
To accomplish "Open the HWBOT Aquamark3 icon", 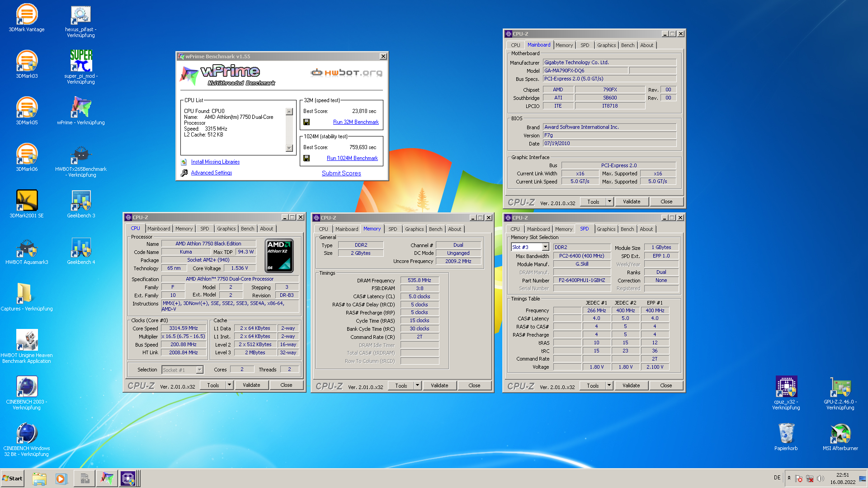I will (x=27, y=250).
